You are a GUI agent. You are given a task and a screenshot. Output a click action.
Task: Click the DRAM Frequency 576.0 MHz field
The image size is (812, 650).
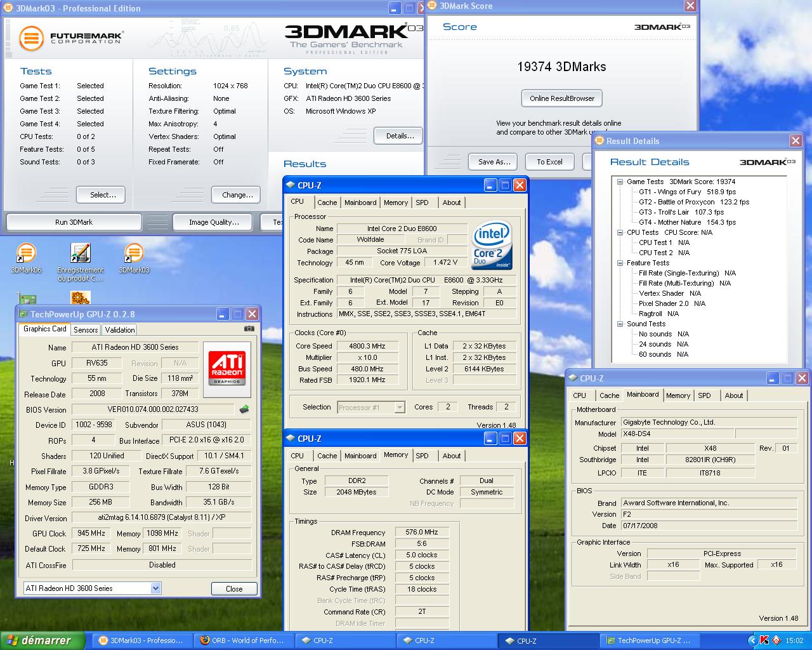click(422, 533)
